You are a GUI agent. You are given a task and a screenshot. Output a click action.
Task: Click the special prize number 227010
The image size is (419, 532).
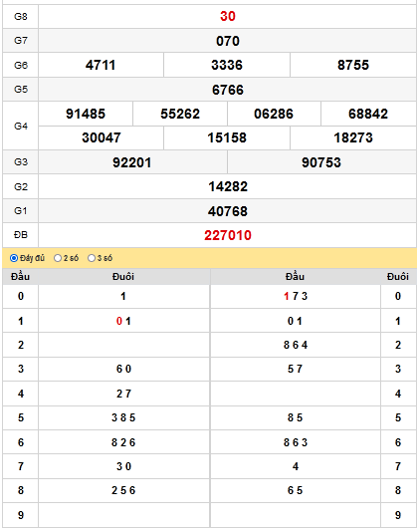pos(228,235)
